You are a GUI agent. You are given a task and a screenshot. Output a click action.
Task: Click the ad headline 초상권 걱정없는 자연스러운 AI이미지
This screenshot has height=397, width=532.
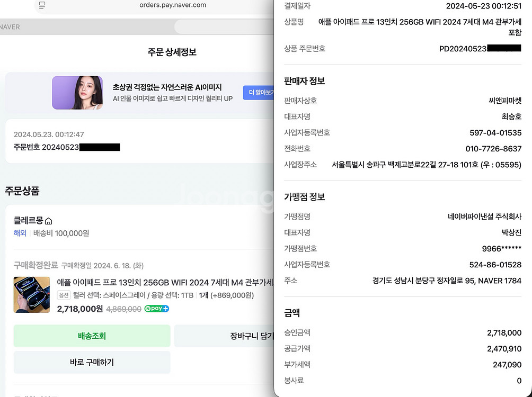[x=167, y=87]
